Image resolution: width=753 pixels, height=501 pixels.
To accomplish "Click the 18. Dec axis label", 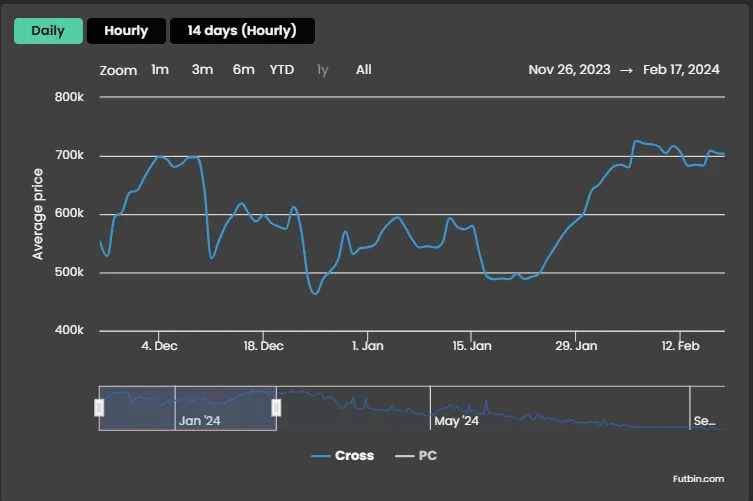I will pyautogui.click(x=263, y=346).
